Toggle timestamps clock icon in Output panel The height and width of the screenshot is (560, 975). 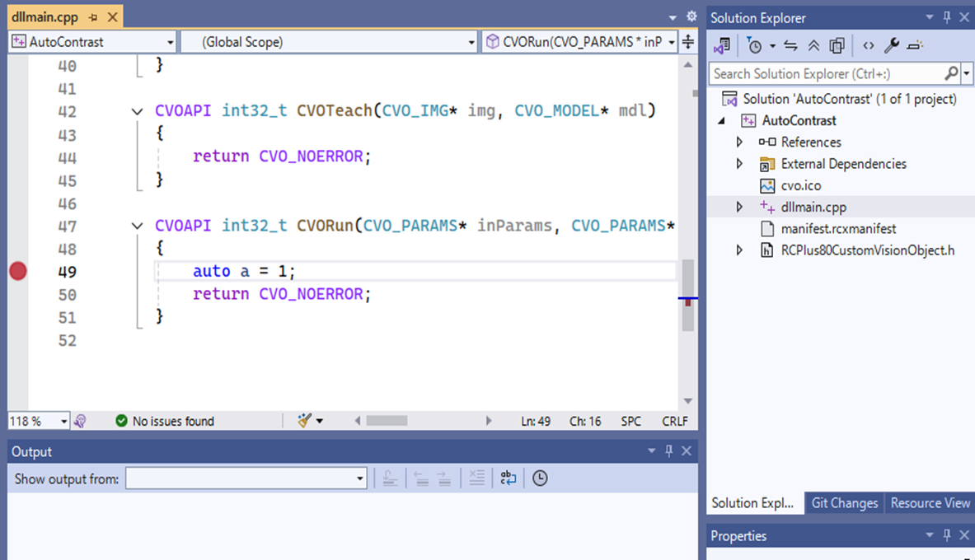coord(540,478)
